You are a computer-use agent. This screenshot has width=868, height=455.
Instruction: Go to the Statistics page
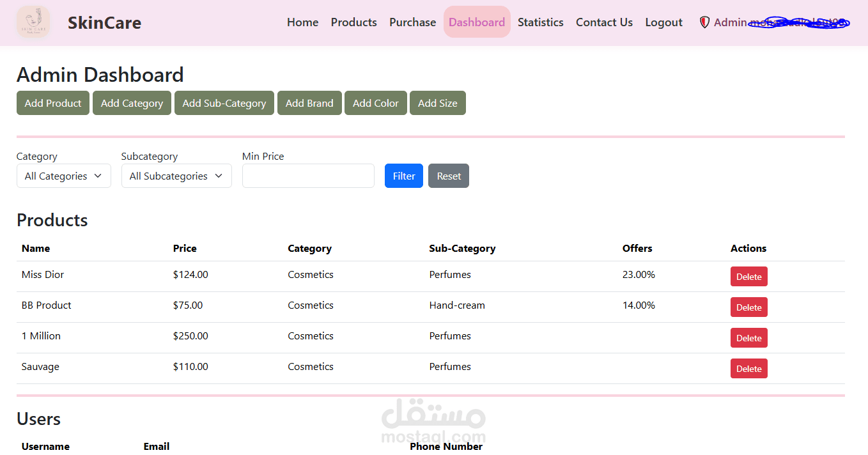click(540, 22)
